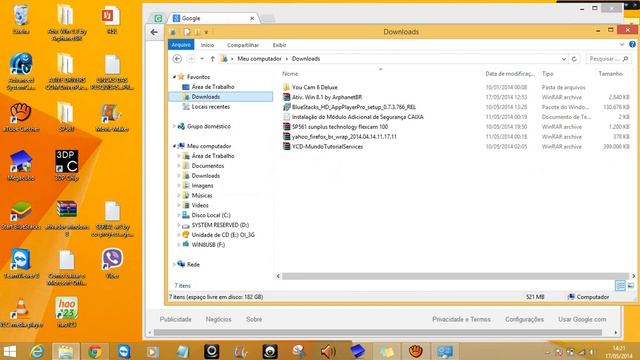The image size is (640, 360).
Task: Click the Explorer Pesquisar search field
Action: (608, 59)
